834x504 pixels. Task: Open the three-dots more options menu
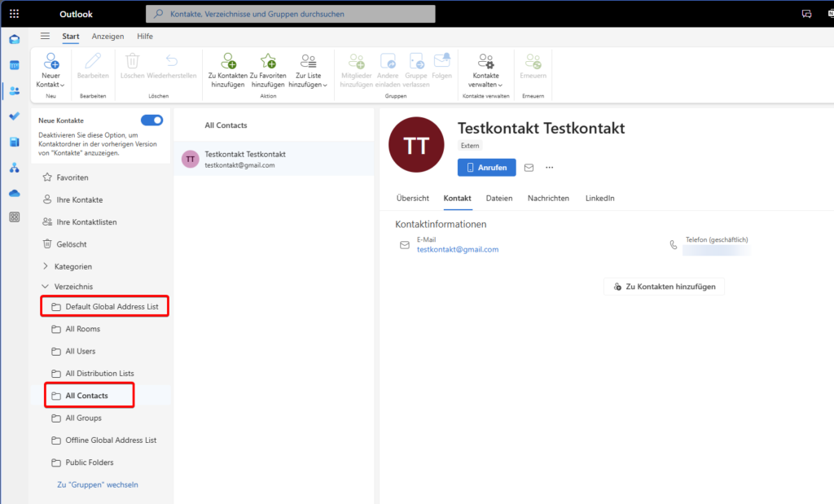550,168
